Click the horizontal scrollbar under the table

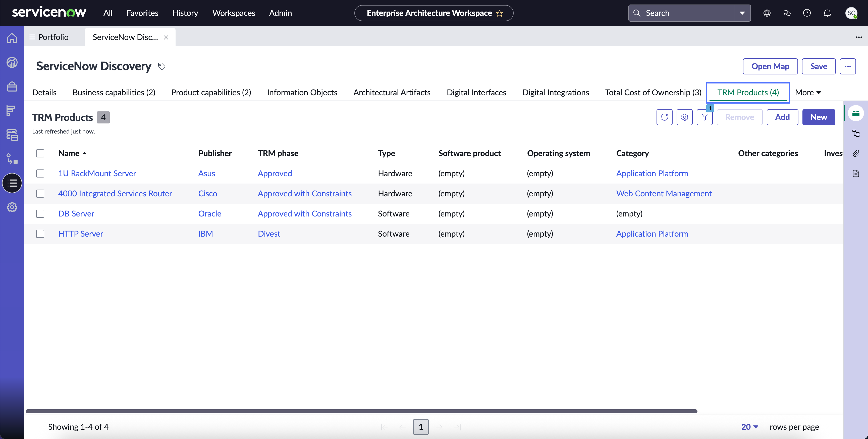[x=361, y=411]
